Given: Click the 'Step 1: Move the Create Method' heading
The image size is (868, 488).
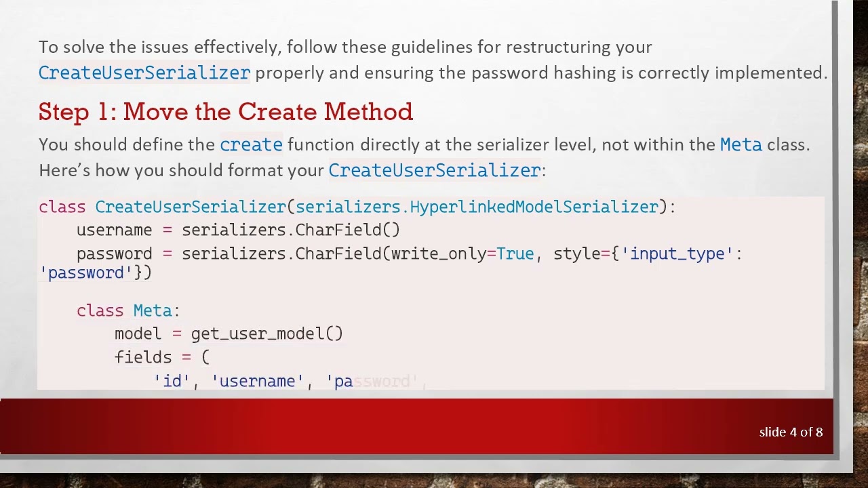Looking at the screenshot, I should 226,112.
